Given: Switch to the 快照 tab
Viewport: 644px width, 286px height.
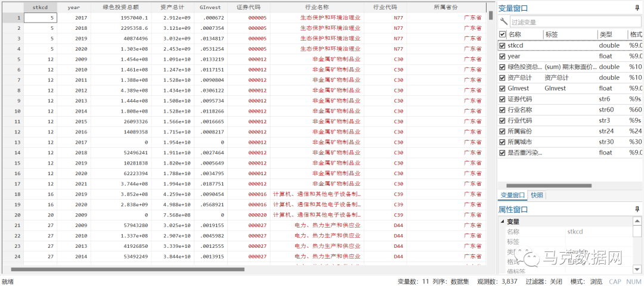Looking at the screenshot, I should (x=537, y=195).
